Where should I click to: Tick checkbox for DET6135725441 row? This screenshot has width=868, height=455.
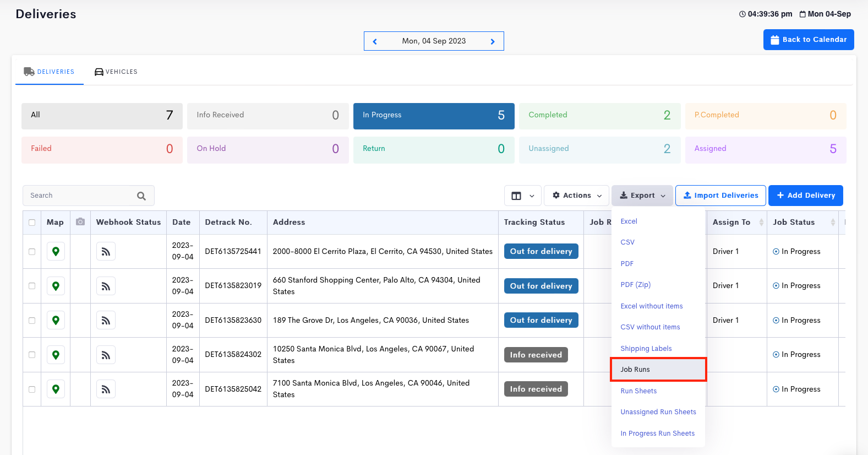32,252
